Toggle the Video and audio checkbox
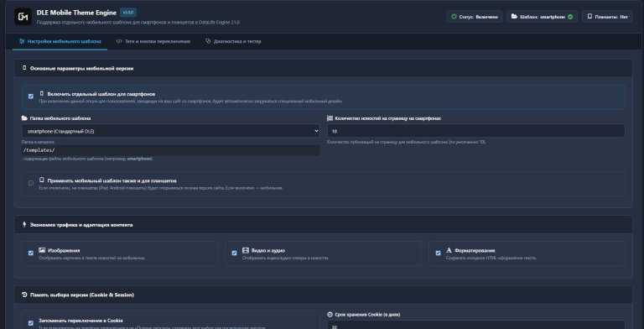The height and width of the screenshot is (329, 644). (x=234, y=253)
